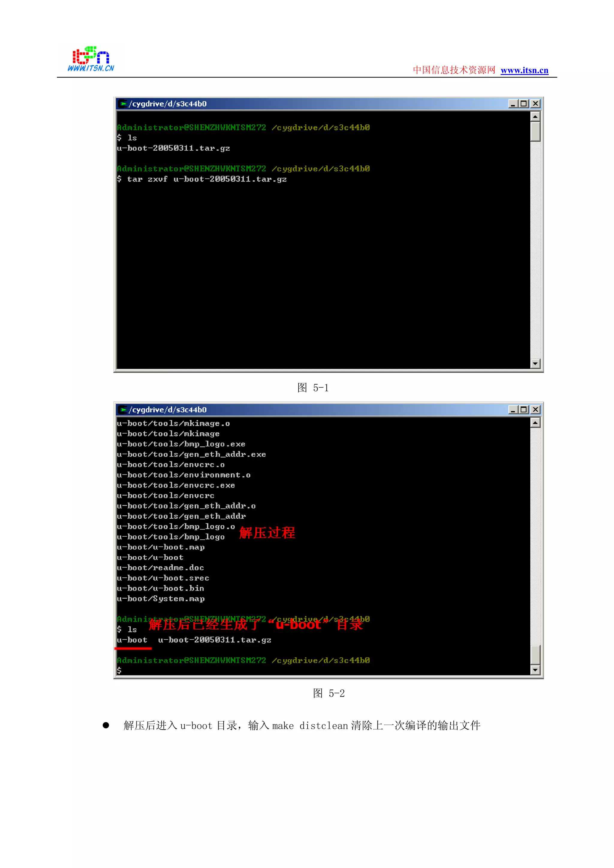
Task: Click the caption '图 5-2'
Action: 329,693
